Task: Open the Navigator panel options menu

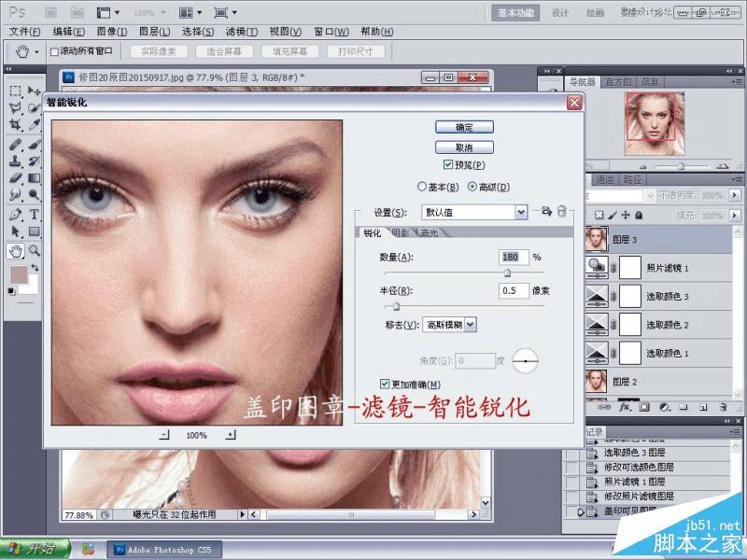Action: [x=738, y=82]
